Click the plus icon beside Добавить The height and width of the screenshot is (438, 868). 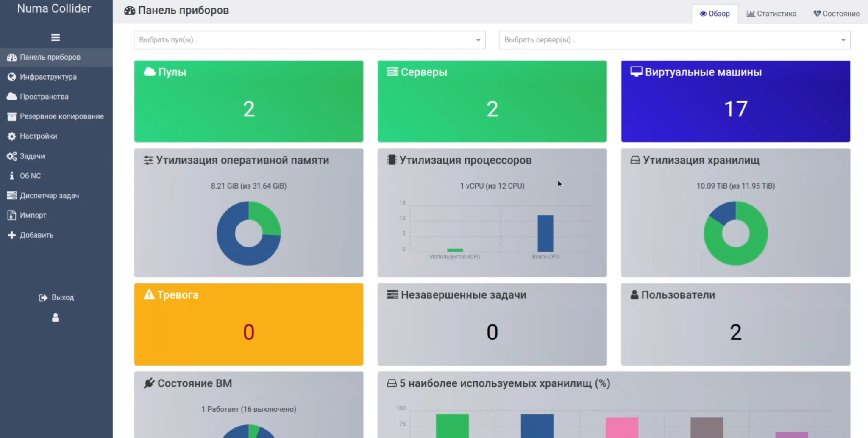pyautogui.click(x=11, y=235)
